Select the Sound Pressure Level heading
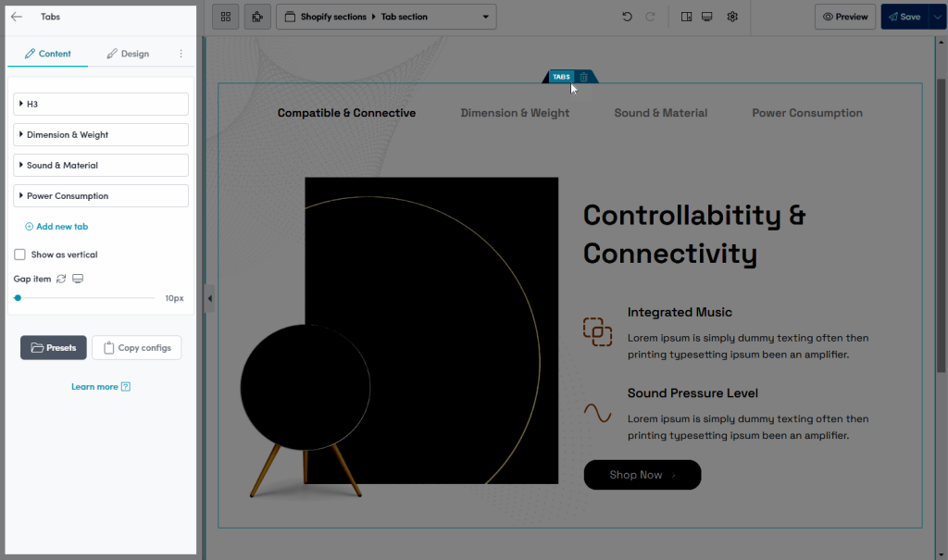Screen dimensions: 948x560 692,393
